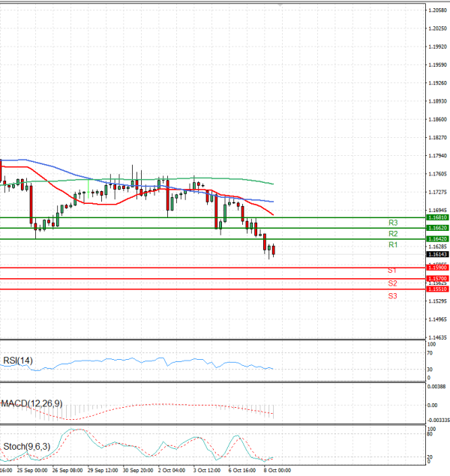Image resolution: width=450 pixels, height=476 pixels.
Task: Click the black current price tag 1.16143
Action: click(x=437, y=255)
